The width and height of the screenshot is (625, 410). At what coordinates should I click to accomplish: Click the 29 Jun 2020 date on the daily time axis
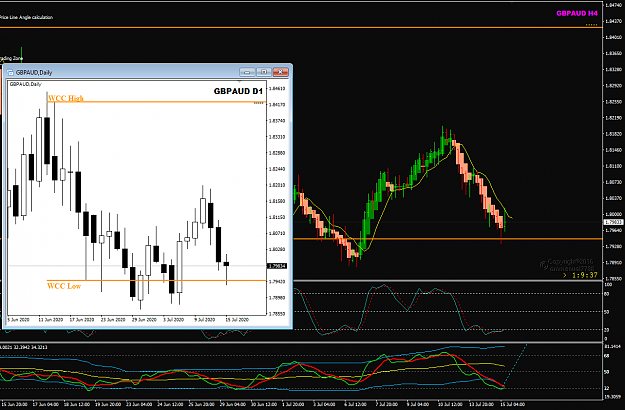144,320
